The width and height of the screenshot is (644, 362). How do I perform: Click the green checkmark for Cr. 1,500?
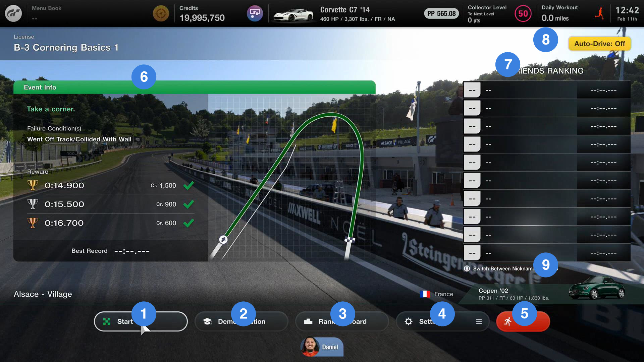[x=189, y=185]
